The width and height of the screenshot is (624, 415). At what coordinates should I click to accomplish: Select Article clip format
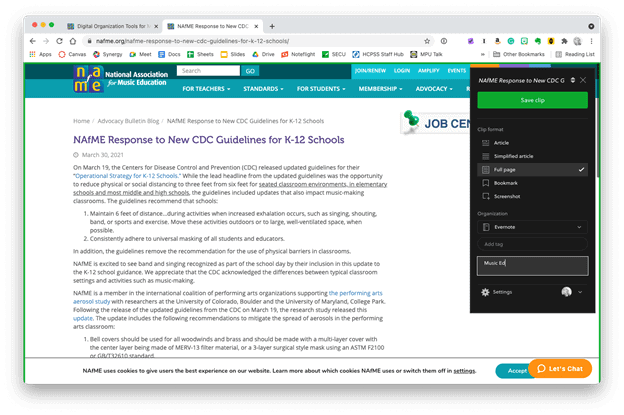point(532,143)
